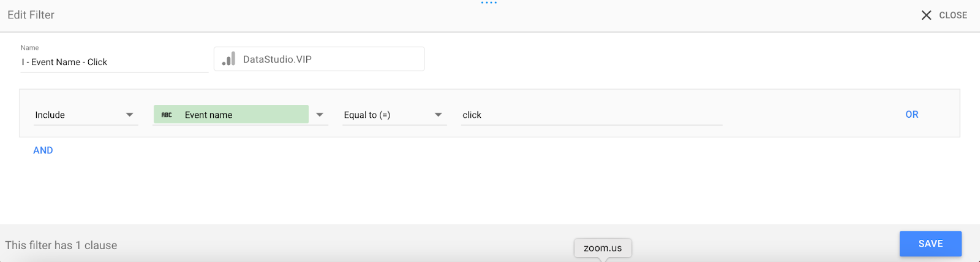Click the ABC text type icon
This screenshot has height=262, width=980.
coord(167,115)
